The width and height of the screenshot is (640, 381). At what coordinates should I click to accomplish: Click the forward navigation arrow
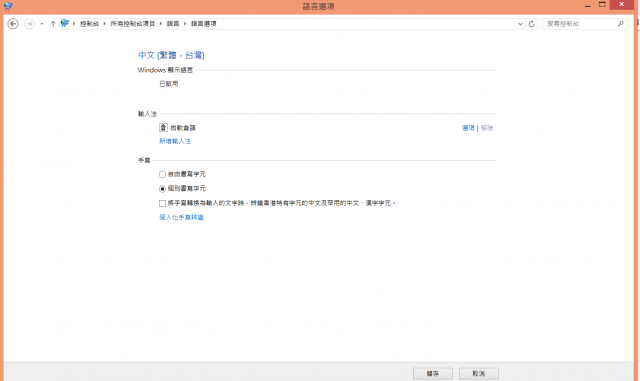(x=29, y=24)
